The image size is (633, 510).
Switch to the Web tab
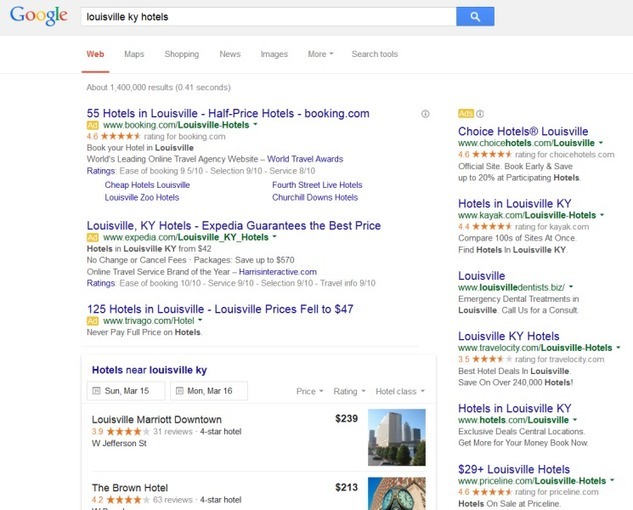95,54
